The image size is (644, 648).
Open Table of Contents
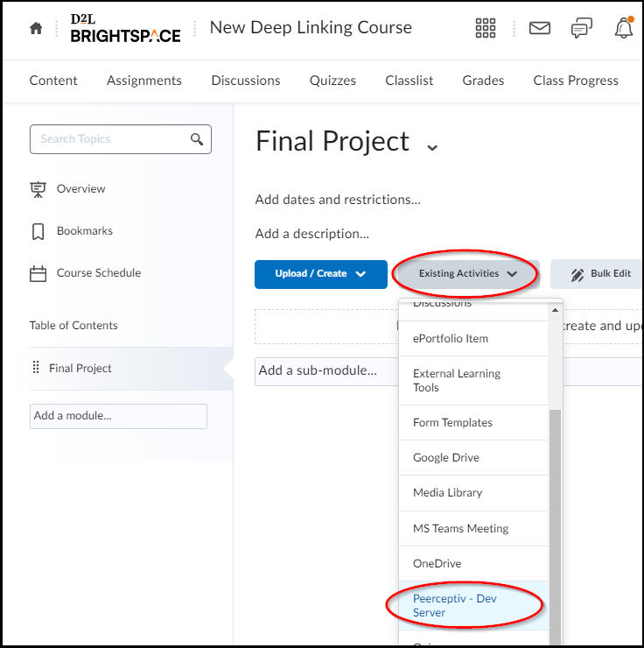coord(73,325)
